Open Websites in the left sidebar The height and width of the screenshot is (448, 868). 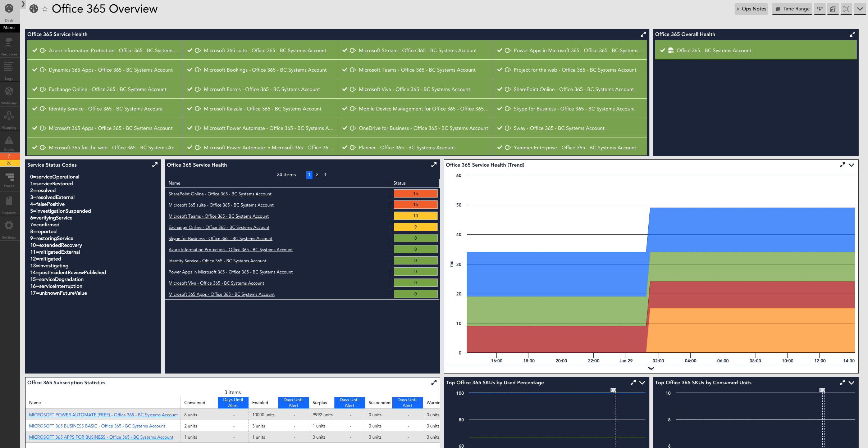coord(9,95)
